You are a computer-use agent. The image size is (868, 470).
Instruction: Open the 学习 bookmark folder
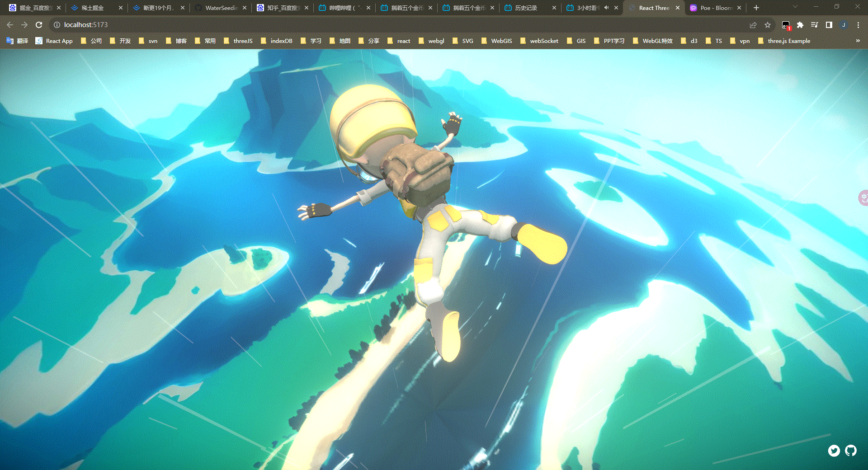tap(311, 41)
